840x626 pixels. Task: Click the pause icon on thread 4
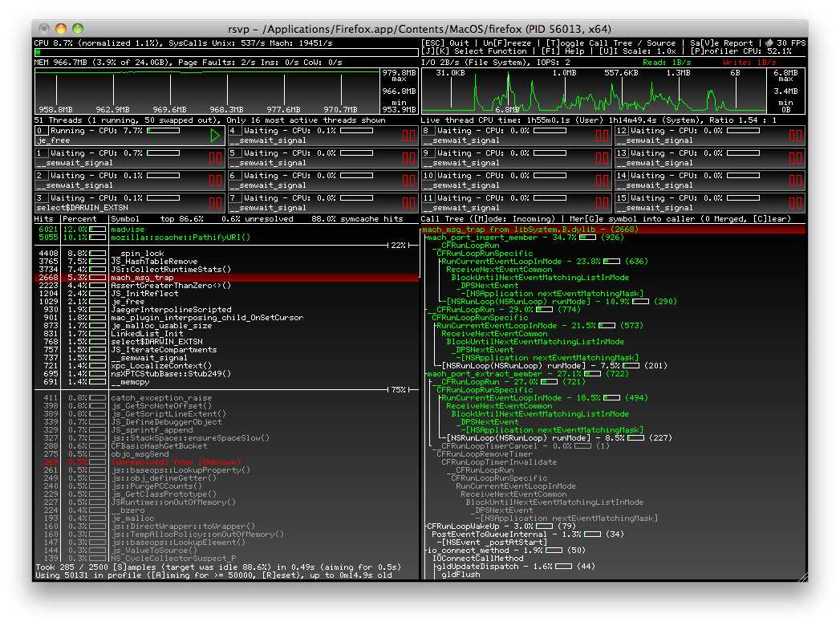408,136
